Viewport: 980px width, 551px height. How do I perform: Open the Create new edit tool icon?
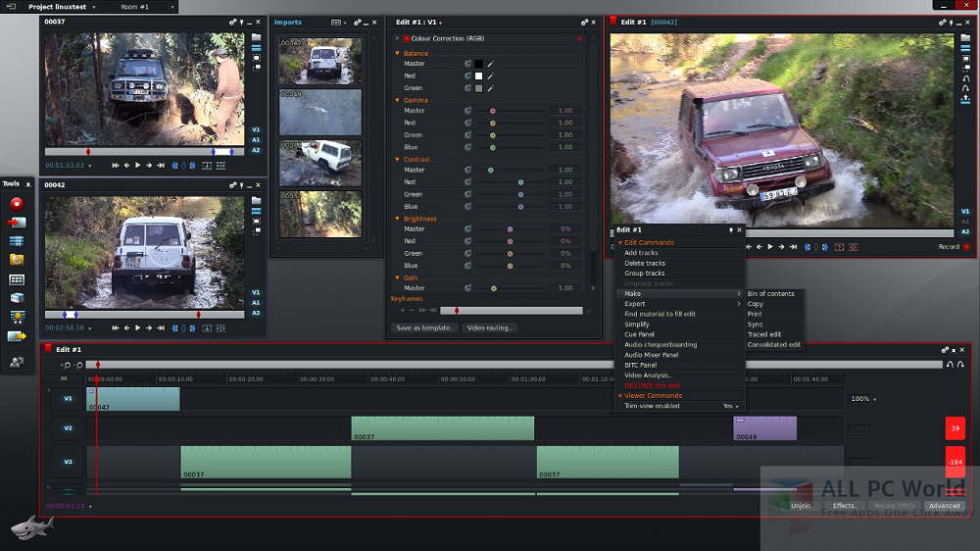click(17, 241)
